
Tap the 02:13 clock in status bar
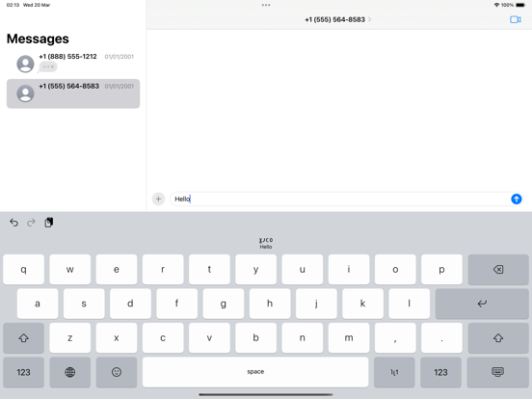pyautogui.click(x=13, y=5)
